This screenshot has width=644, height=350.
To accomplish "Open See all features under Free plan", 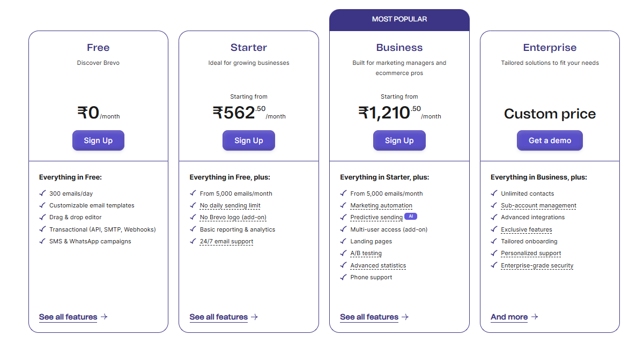I will point(68,317).
